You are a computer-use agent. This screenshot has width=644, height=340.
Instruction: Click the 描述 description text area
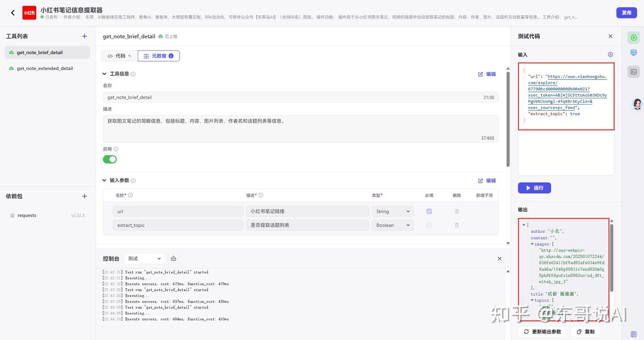click(x=301, y=129)
